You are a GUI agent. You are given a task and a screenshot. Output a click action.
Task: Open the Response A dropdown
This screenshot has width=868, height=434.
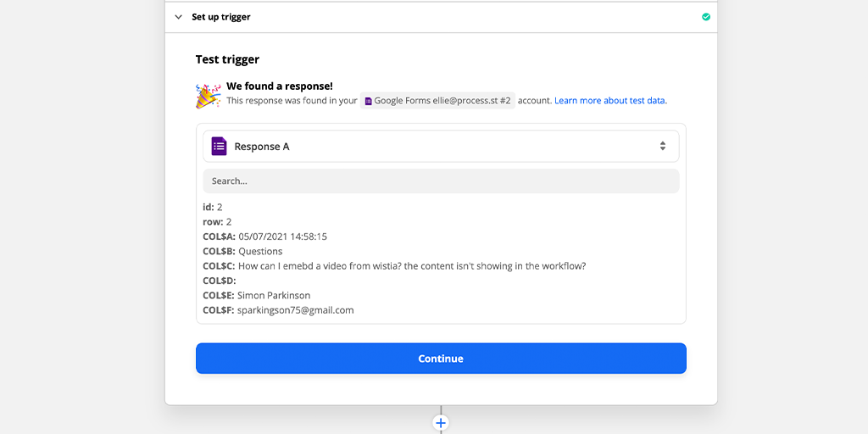(x=441, y=146)
